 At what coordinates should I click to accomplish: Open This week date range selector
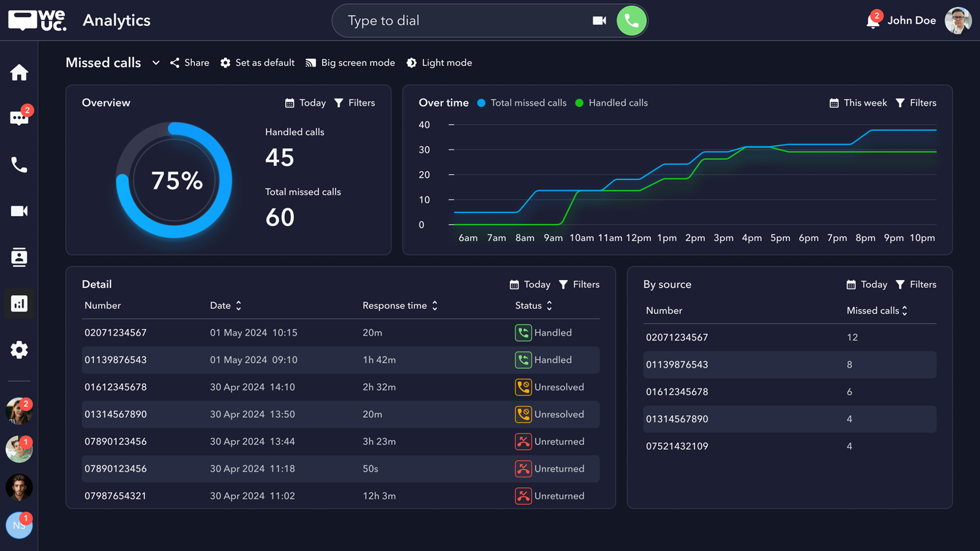pyautogui.click(x=858, y=103)
